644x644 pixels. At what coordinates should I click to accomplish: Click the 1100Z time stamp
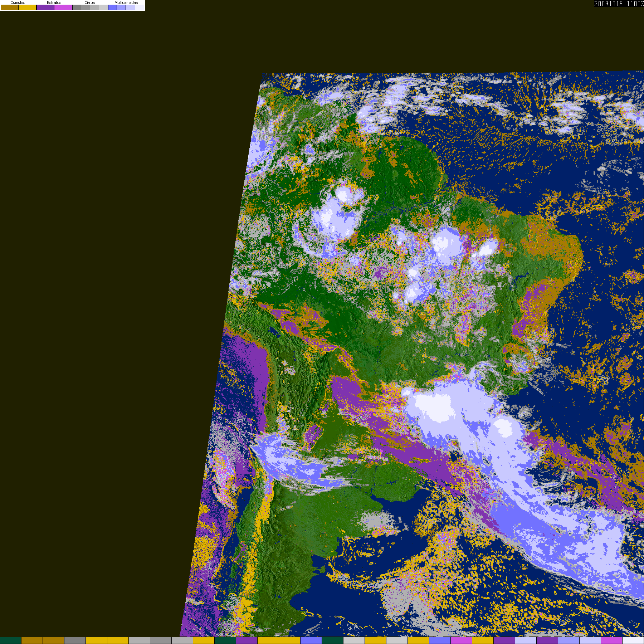point(635,4)
